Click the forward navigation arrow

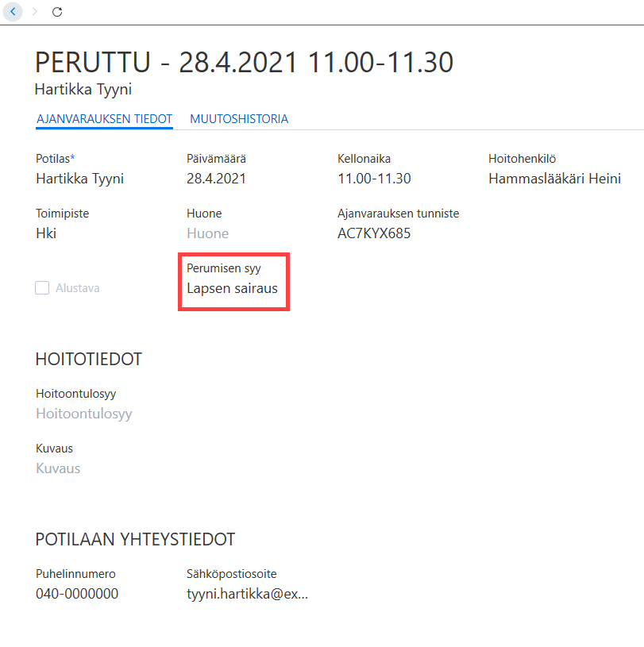coord(35,12)
